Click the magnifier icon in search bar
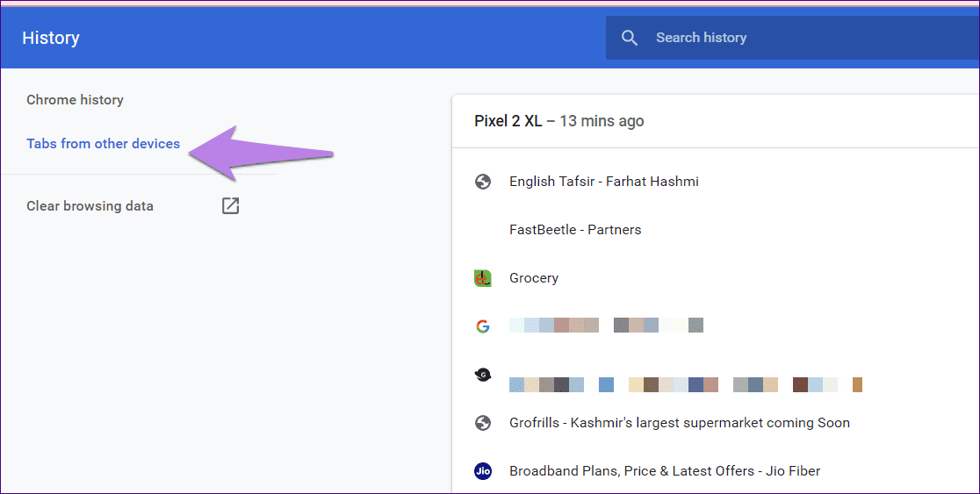This screenshot has width=980, height=494. point(630,38)
